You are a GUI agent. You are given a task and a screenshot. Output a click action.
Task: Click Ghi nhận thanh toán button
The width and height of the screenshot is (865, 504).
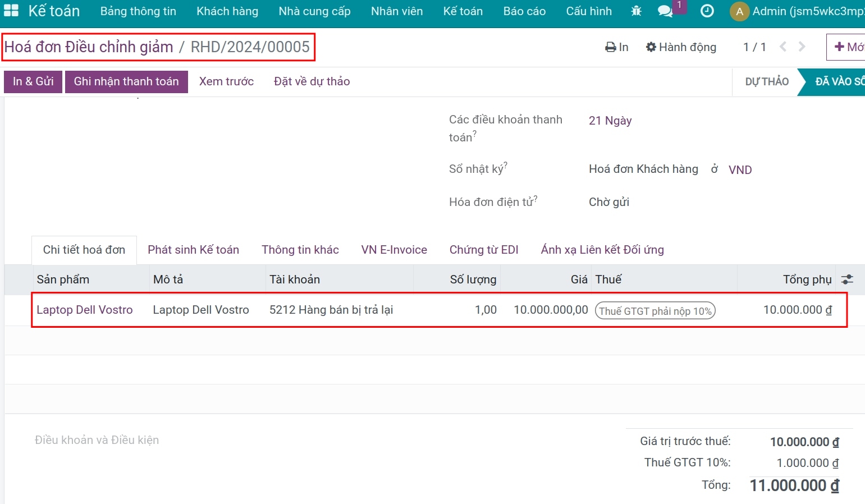pyautogui.click(x=126, y=81)
